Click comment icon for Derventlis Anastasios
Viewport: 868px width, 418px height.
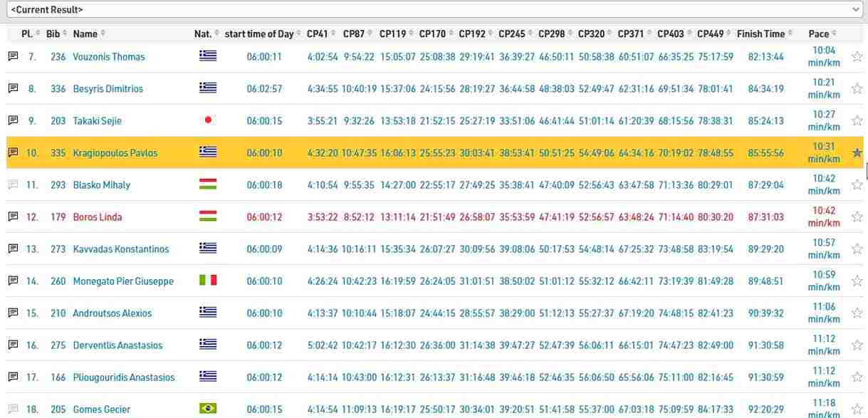(x=12, y=345)
